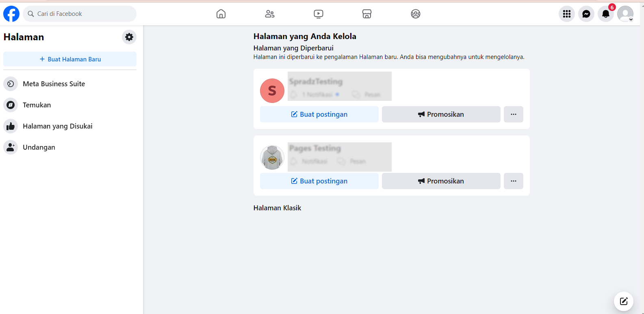Open the Friends icon in top navigation

click(270, 14)
